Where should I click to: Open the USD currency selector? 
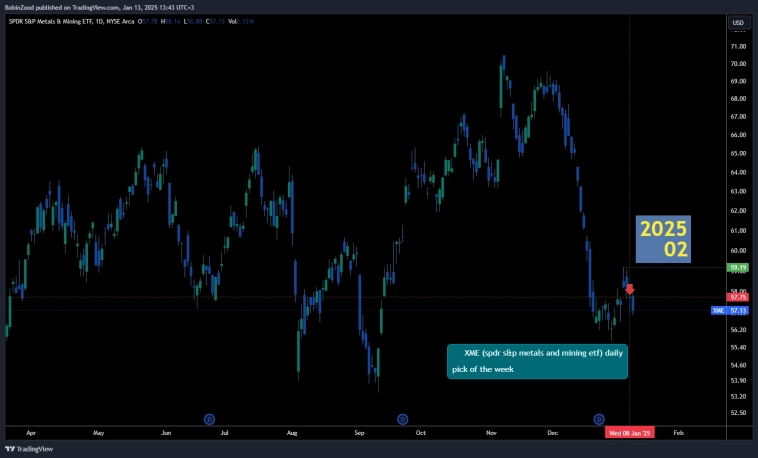[x=738, y=22]
